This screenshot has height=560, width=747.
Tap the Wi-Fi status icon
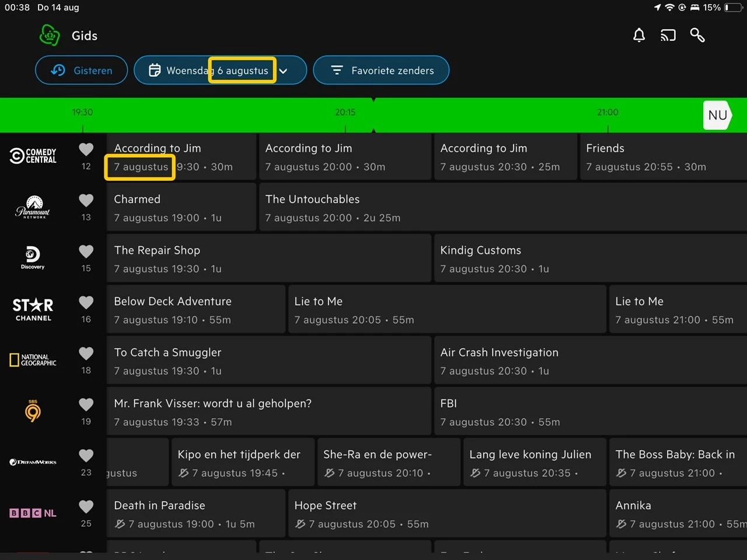click(669, 8)
